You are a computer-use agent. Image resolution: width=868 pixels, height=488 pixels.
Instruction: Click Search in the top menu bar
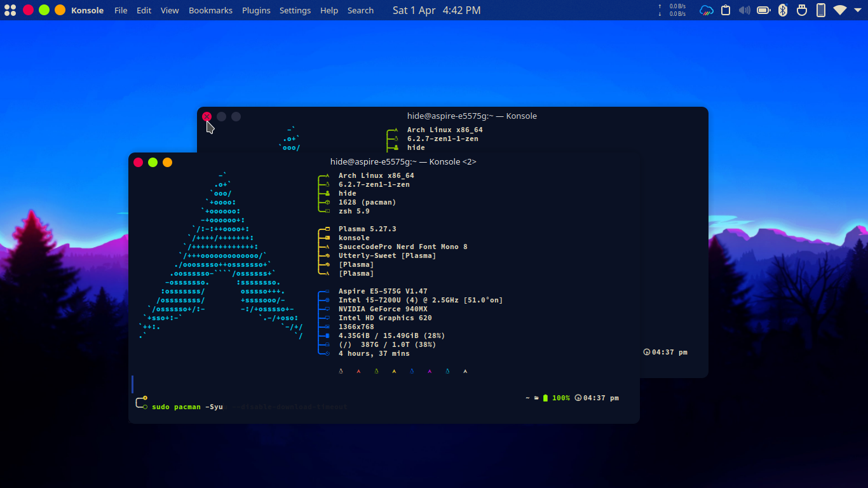coord(360,10)
